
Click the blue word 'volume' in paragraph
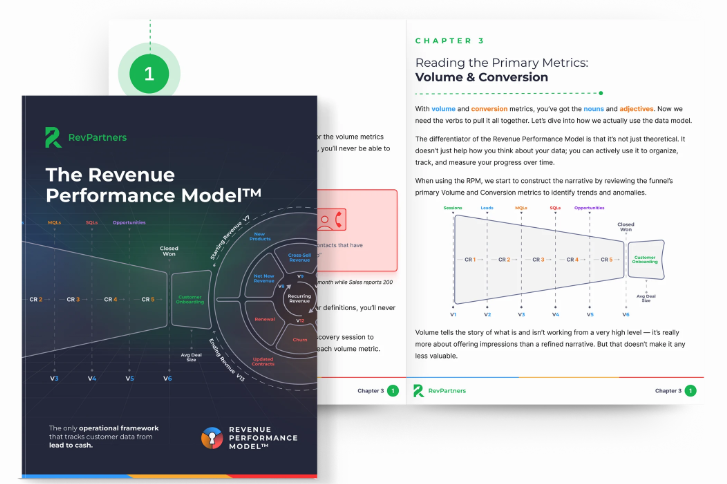443,108
